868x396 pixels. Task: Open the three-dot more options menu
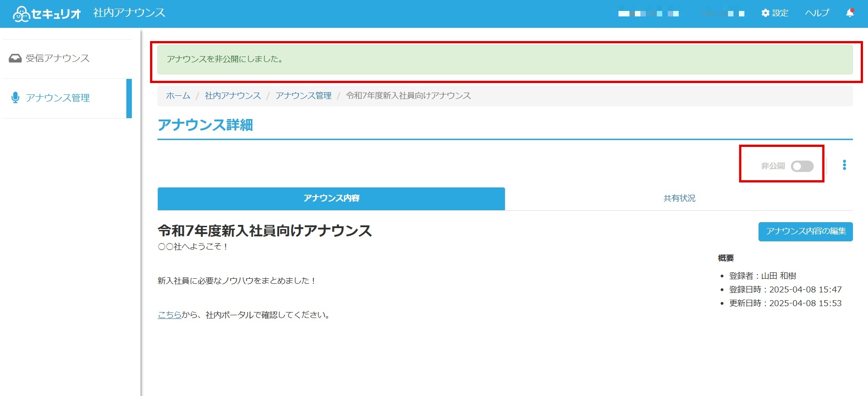(x=844, y=165)
